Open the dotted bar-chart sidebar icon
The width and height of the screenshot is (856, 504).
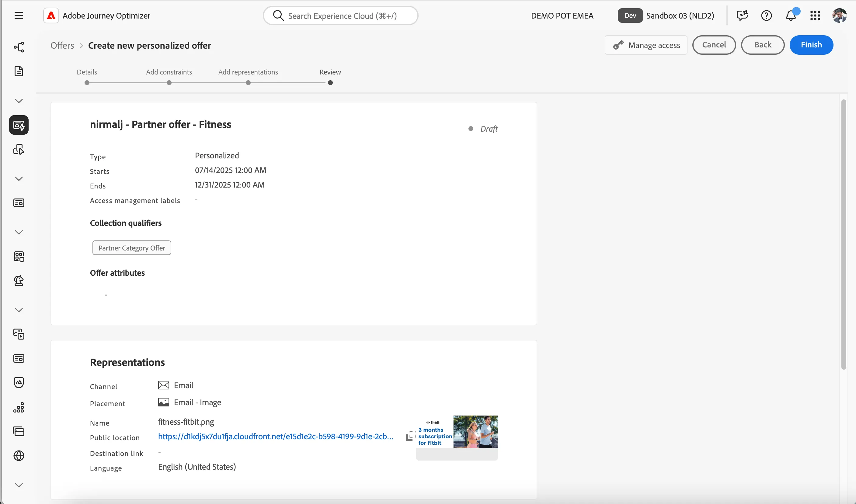(19, 407)
